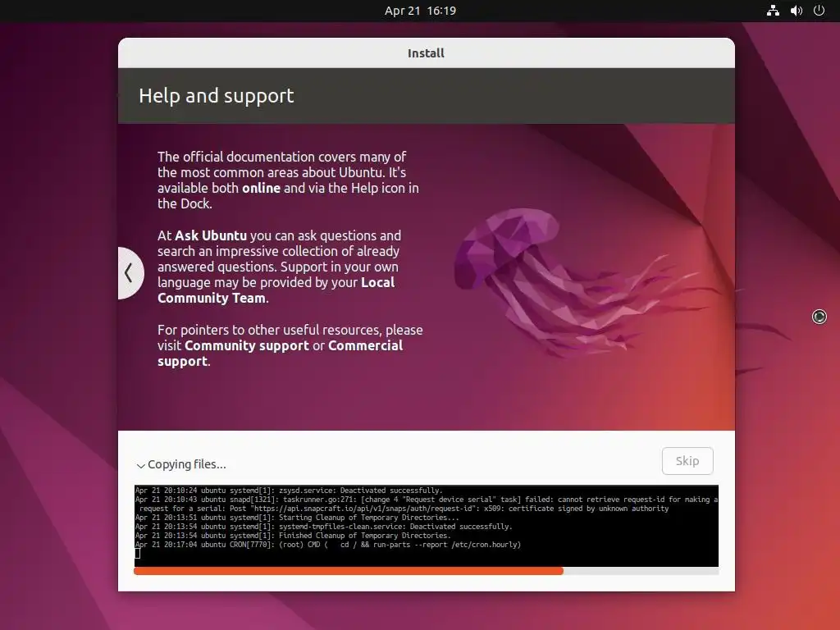840x630 pixels.
Task: Open the Local Community Team link
Action: [x=276, y=290]
